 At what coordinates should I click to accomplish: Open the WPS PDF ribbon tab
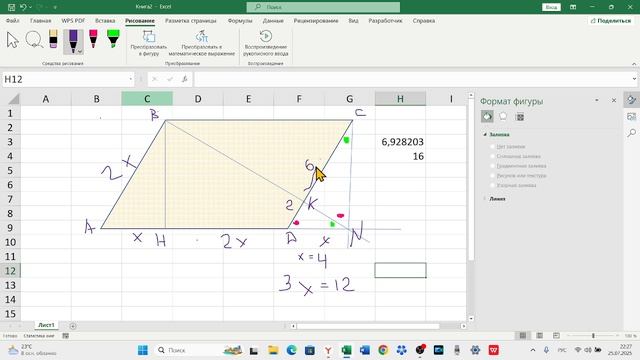[73, 20]
